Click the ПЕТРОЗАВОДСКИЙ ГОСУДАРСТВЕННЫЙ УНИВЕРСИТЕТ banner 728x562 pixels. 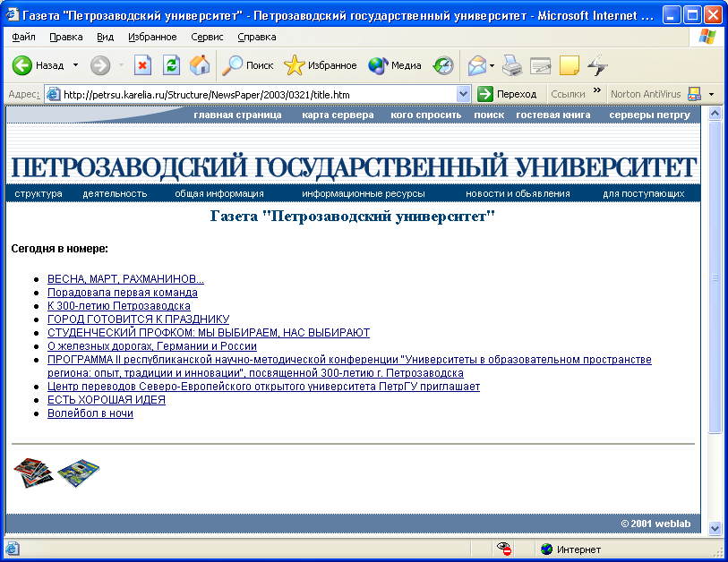(x=354, y=167)
